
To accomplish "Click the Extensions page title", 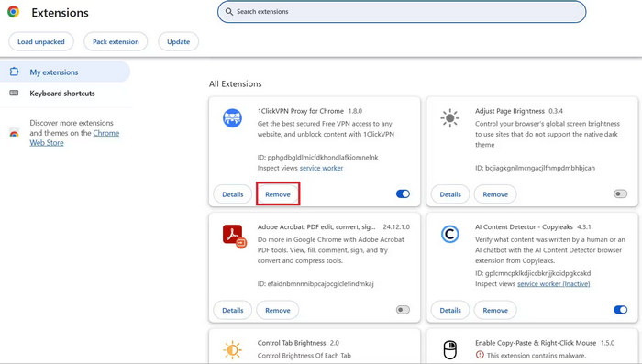I will pyautogui.click(x=61, y=13).
